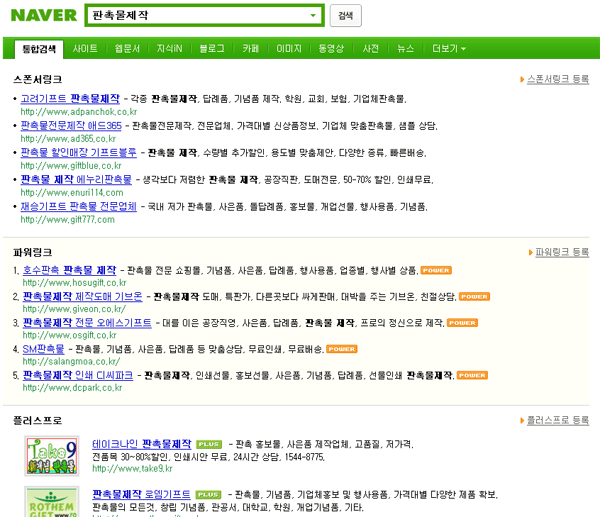Screen dimensions: 600x517
Task: Open the 이미지 tab
Action: (289, 49)
